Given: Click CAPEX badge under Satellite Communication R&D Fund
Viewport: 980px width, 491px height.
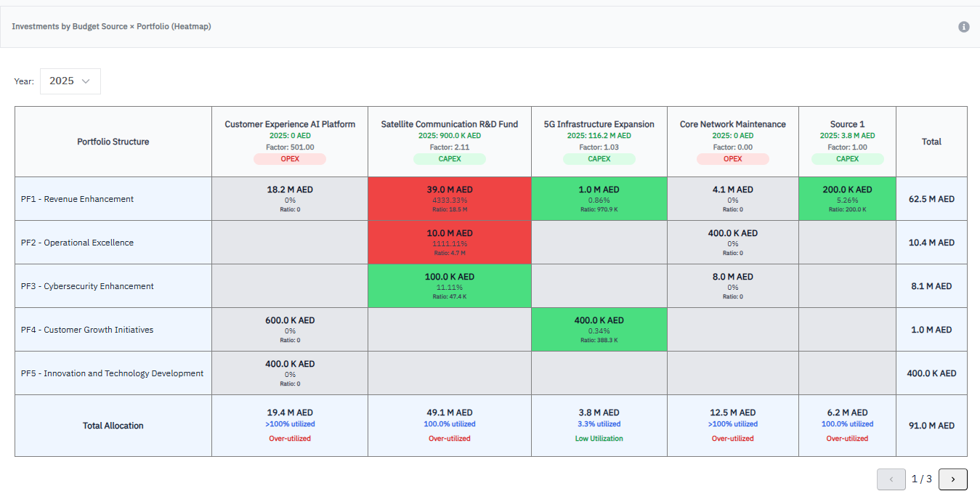Looking at the screenshot, I should [x=449, y=159].
